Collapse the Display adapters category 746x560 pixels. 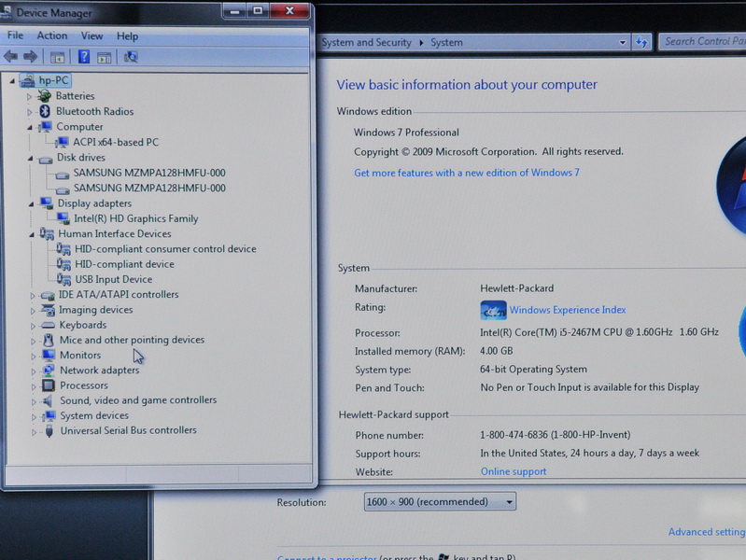pos(31,203)
